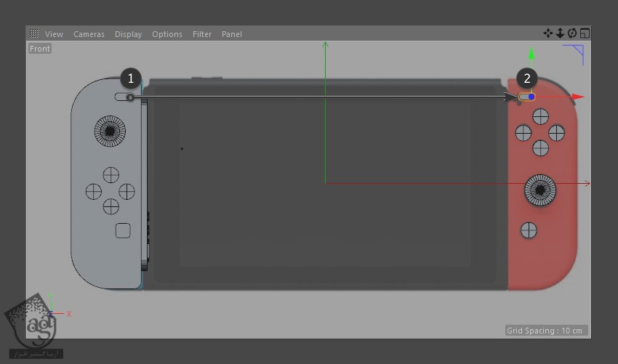Open the Display menu
The image size is (618, 364).
(x=128, y=34)
